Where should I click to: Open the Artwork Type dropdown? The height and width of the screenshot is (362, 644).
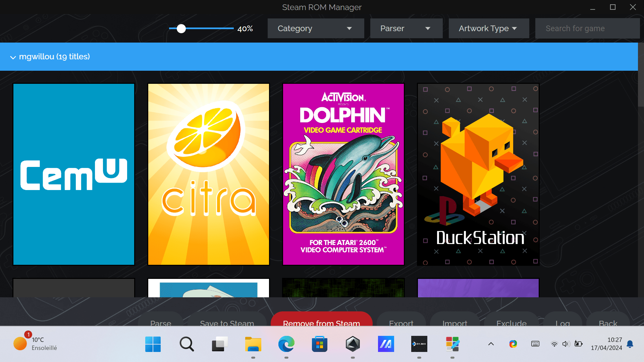489,28
